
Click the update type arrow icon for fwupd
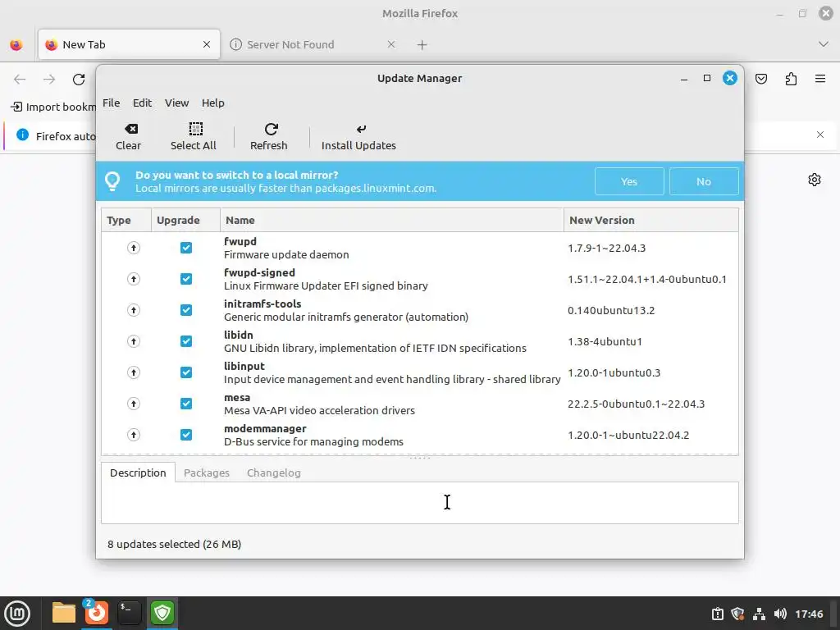click(x=134, y=248)
